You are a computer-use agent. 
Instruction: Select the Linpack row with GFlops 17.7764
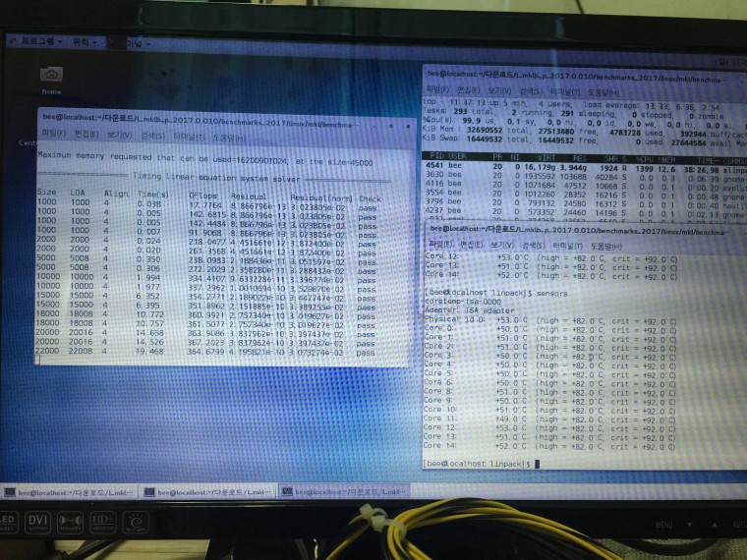[206, 205]
